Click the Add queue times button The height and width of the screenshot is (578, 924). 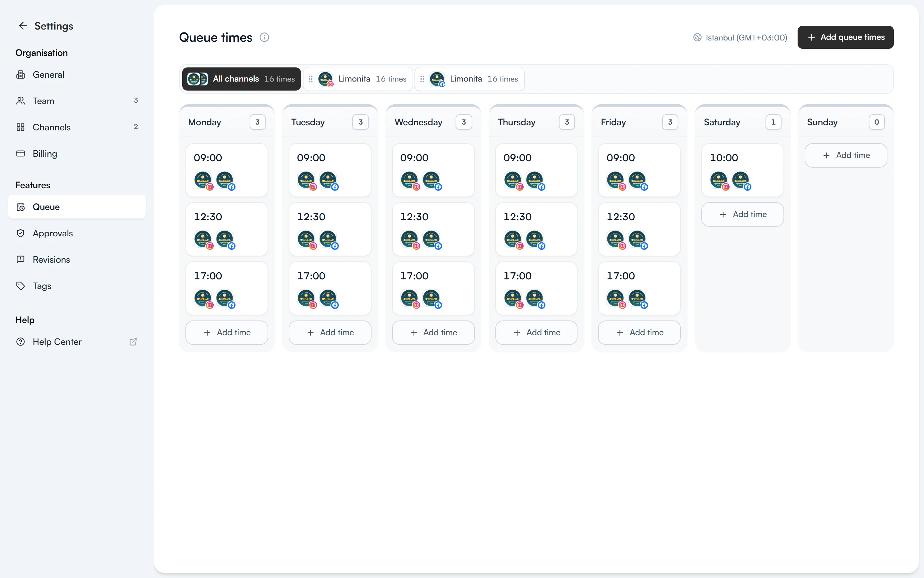click(x=845, y=38)
